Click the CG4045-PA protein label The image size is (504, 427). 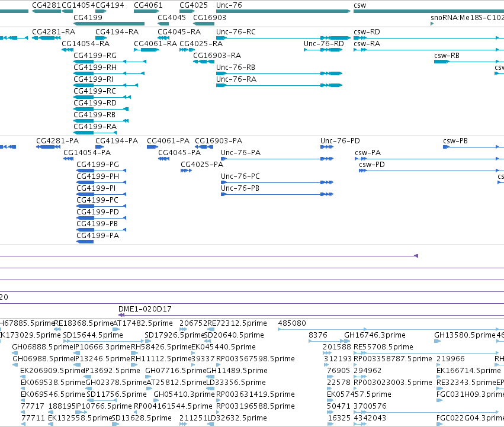click(x=179, y=152)
